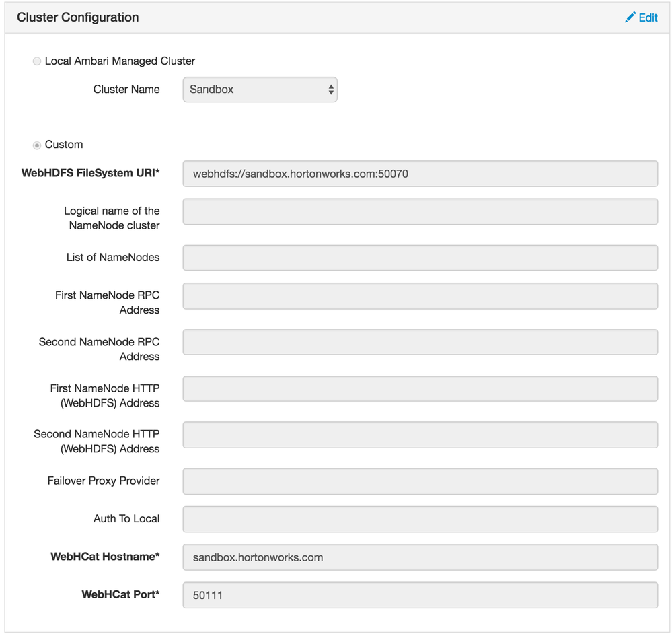Select Local Ambari Managed Cluster radio
672x636 pixels.
(x=37, y=61)
